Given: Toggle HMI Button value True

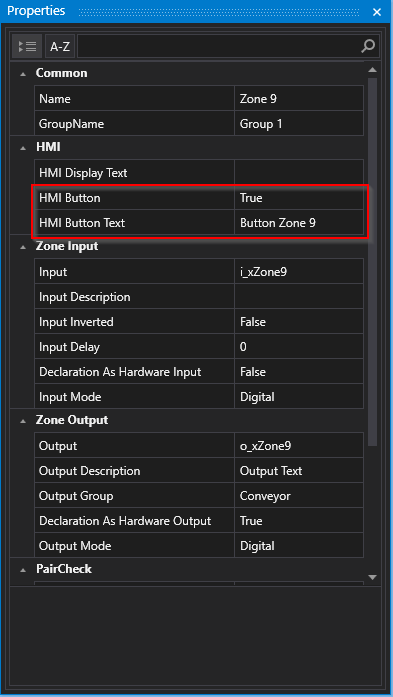Looking at the screenshot, I should 299,198.
